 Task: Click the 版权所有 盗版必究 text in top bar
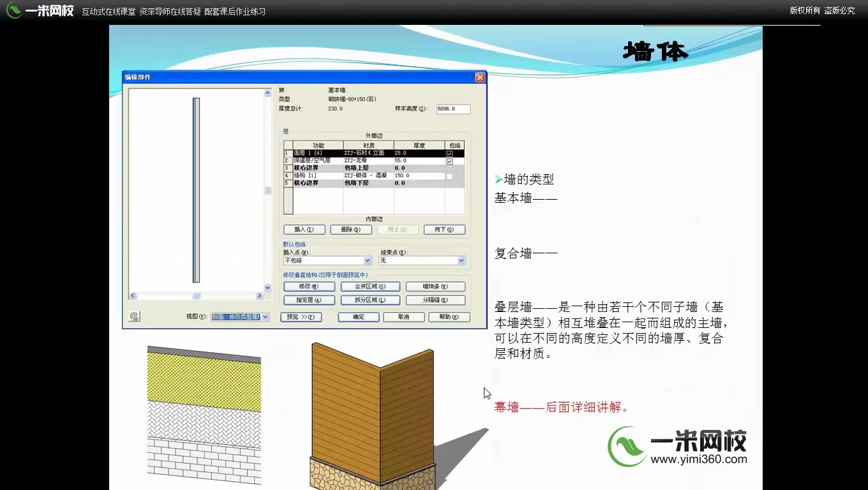pos(822,11)
